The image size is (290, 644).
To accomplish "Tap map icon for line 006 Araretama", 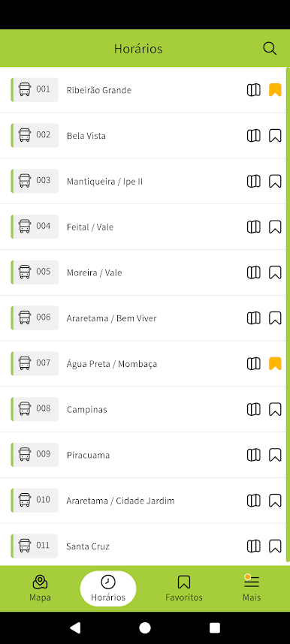I will [254, 318].
